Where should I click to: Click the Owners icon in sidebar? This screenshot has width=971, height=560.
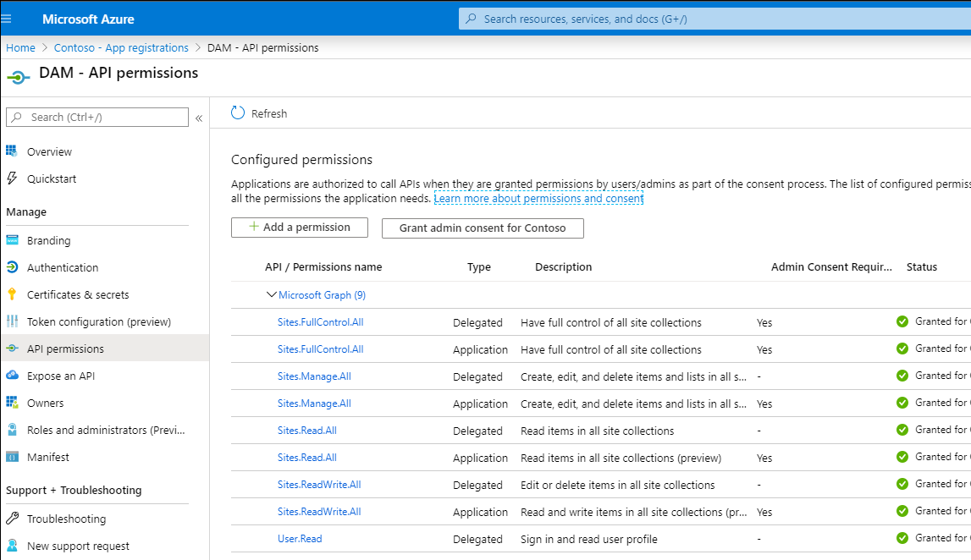pyautogui.click(x=12, y=402)
